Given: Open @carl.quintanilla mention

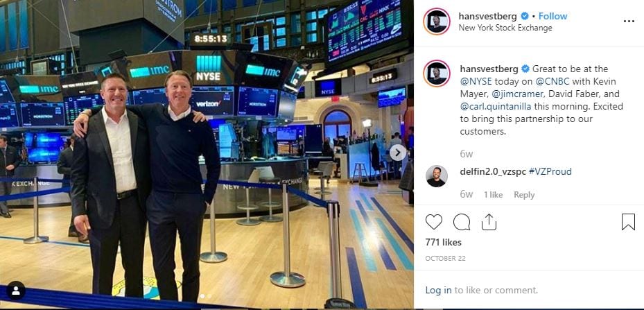Looking at the screenshot, I should coord(496,107).
